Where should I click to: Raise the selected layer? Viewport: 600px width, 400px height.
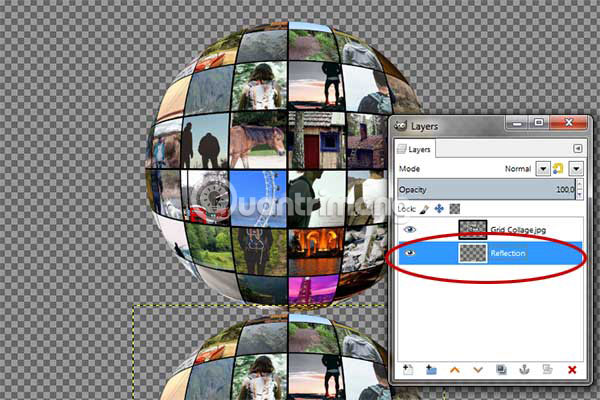click(455, 369)
